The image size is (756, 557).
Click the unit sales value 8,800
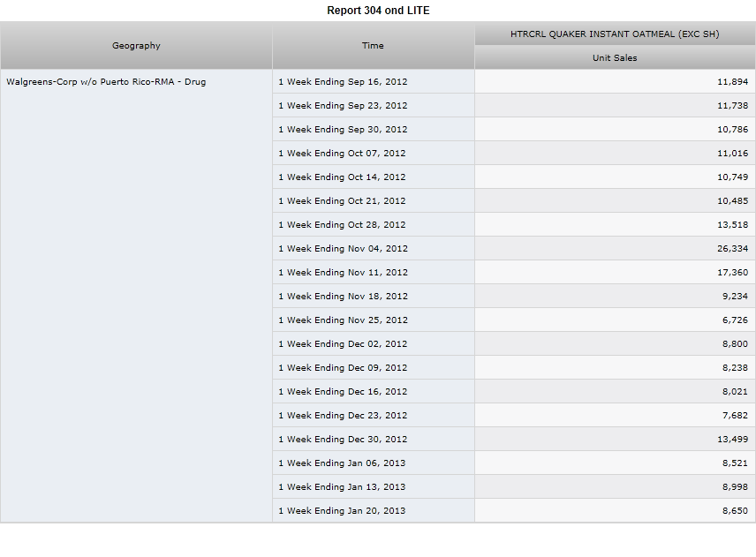(735, 344)
